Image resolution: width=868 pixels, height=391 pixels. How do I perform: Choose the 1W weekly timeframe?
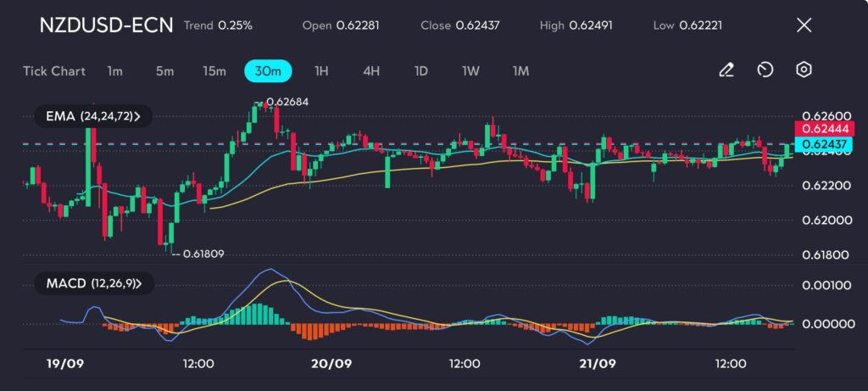point(470,71)
